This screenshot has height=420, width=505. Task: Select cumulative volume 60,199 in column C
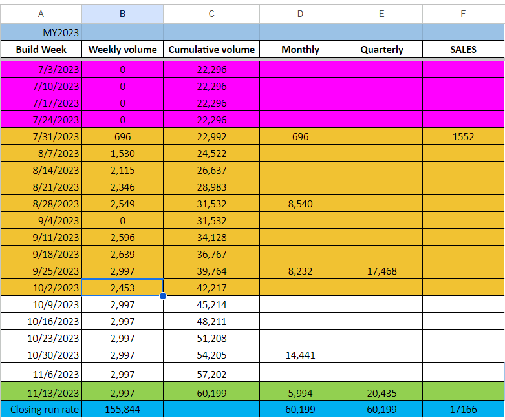tap(211, 392)
